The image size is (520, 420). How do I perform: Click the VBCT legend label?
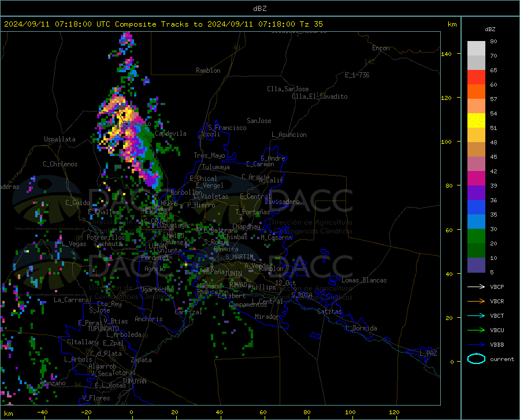497,315
